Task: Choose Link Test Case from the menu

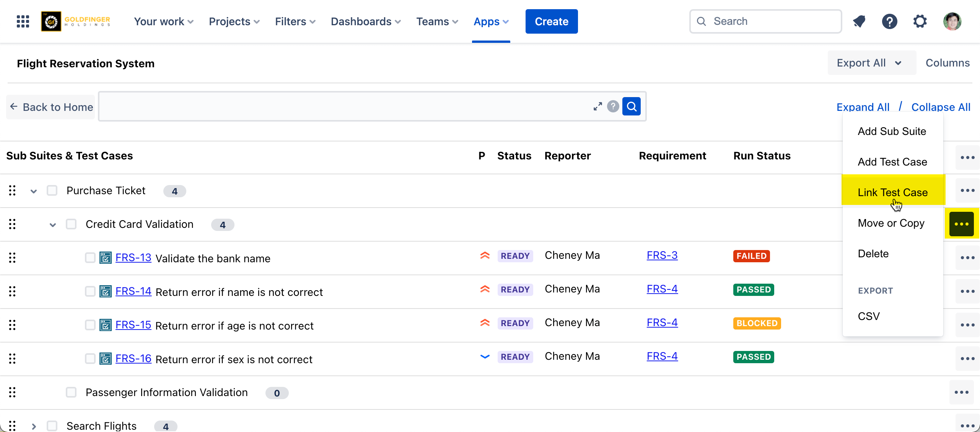Action: pyautogui.click(x=892, y=192)
